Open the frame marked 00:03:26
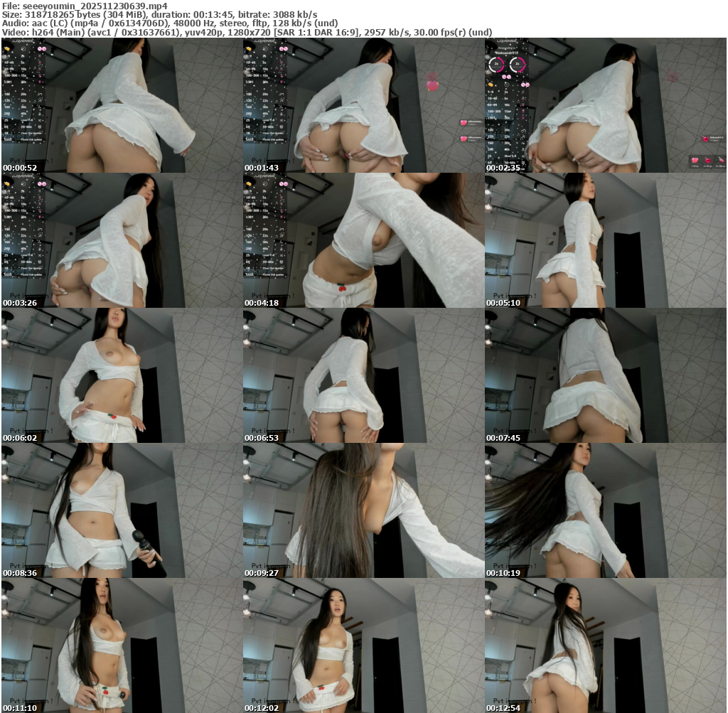The height and width of the screenshot is (713, 728). [122, 240]
